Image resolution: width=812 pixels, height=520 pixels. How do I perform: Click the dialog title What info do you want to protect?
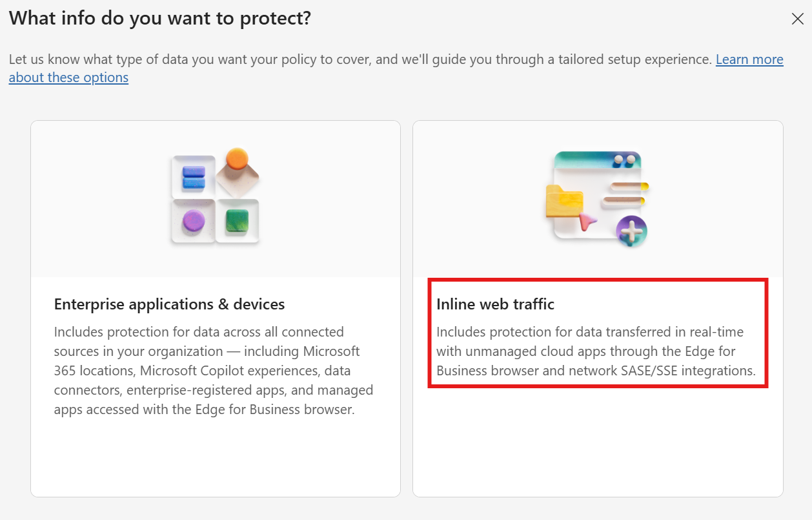click(159, 18)
